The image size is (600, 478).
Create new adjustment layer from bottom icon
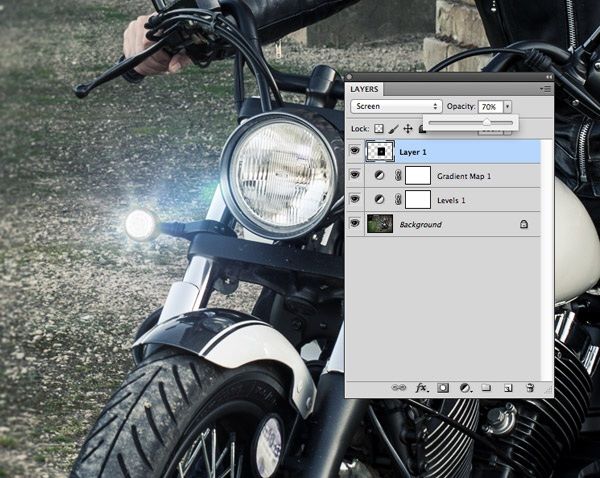pyautogui.click(x=465, y=387)
